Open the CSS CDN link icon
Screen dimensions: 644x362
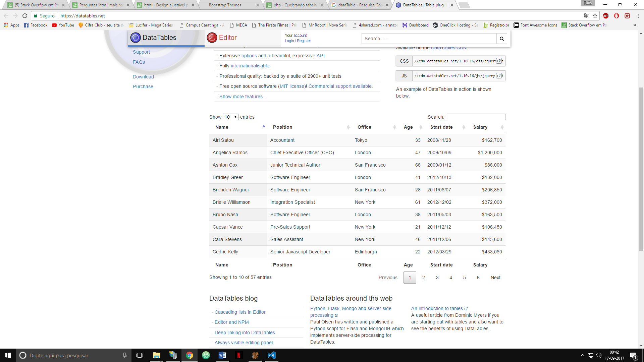499,61
